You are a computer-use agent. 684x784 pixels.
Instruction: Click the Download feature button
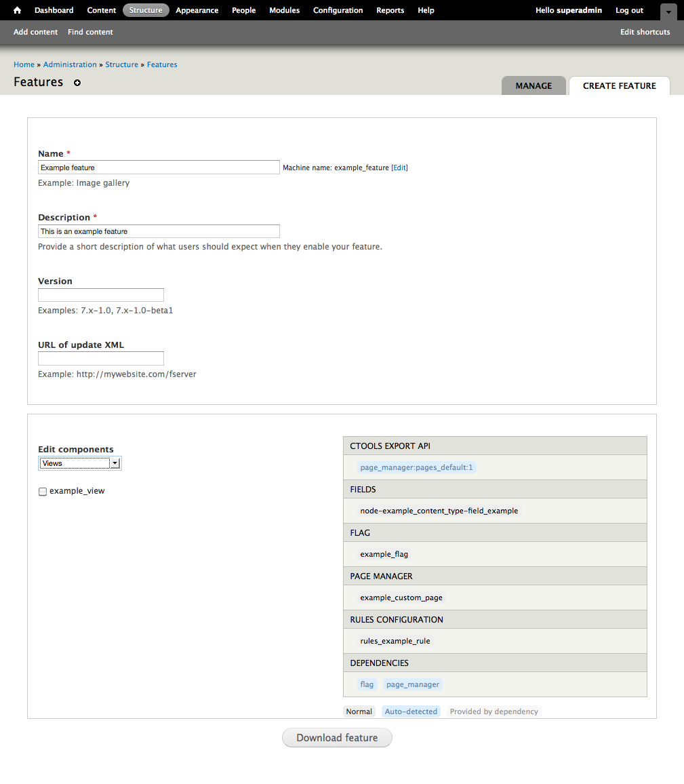click(337, 738)
